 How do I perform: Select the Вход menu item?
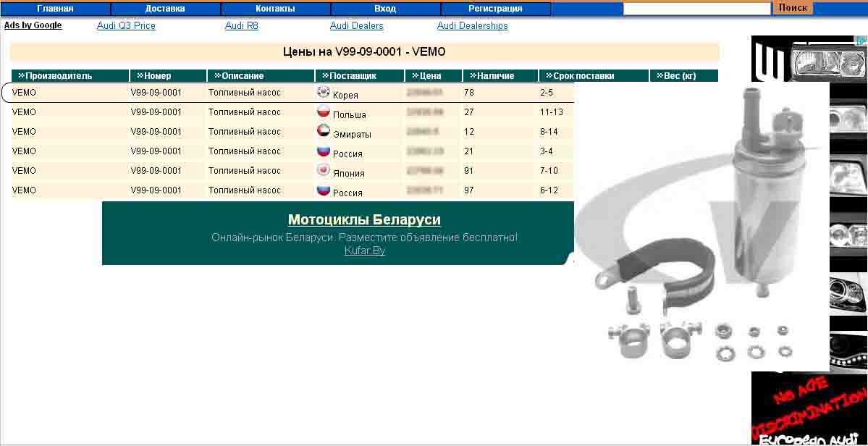coord(385,9)
